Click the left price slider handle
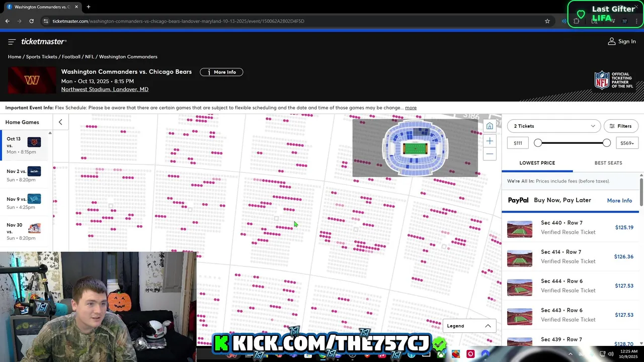Screen dimensions: 644x362 coord(538,143)
